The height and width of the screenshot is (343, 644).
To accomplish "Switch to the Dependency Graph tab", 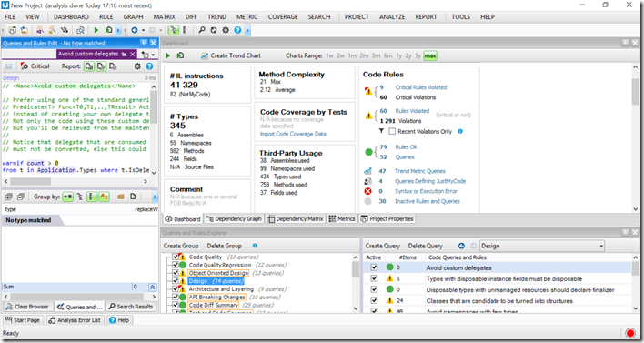I will pos(234,219).
